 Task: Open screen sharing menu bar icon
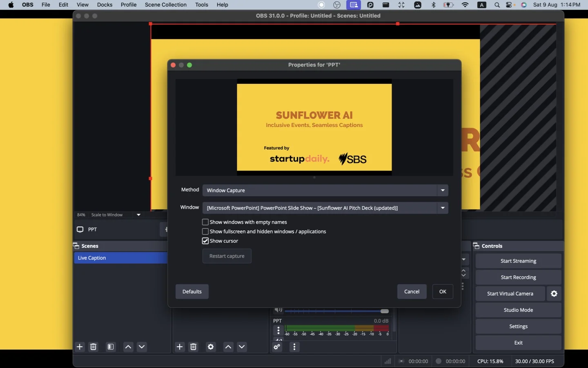[354, 5]
